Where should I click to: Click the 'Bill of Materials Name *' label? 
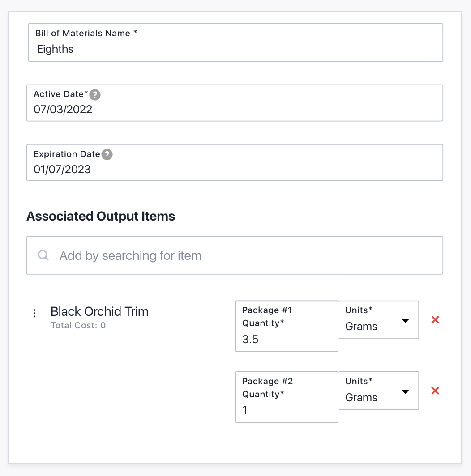[x=86, y=34]
